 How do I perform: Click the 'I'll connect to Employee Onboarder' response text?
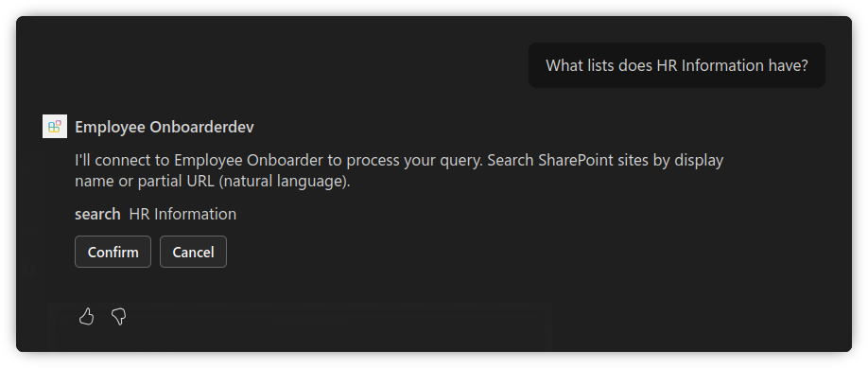coord(399,170)
